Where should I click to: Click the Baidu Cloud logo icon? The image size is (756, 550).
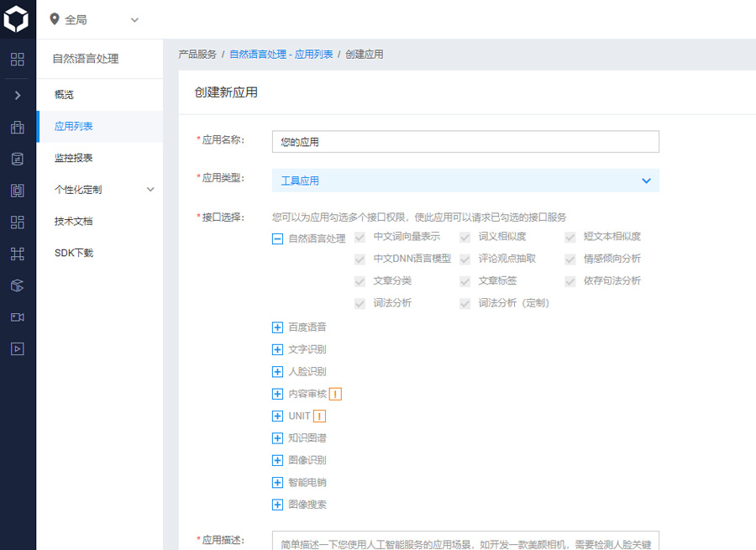pos(18,18)
